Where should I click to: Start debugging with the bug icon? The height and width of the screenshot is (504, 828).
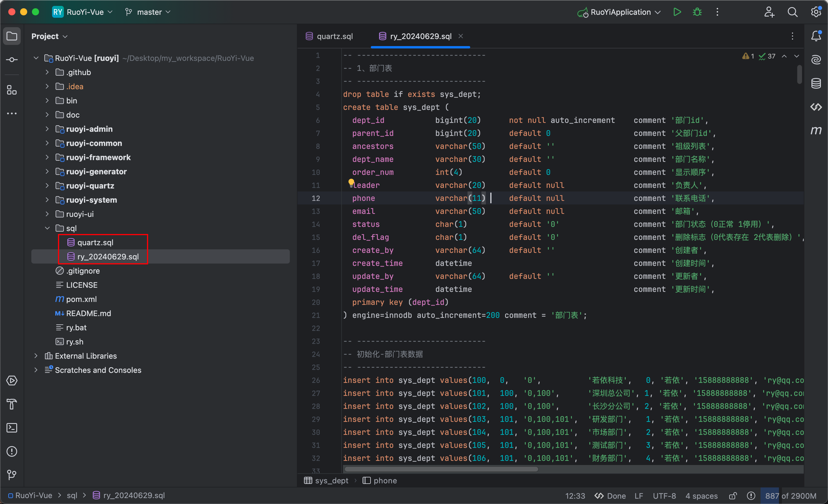pyautogui.click(x=697, y=12)
